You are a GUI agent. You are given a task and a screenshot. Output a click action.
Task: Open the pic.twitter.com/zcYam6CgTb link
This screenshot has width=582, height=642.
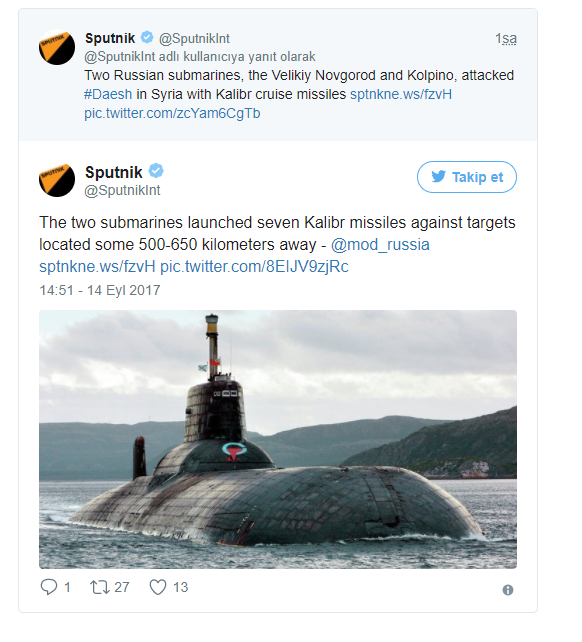coord(172,113)
